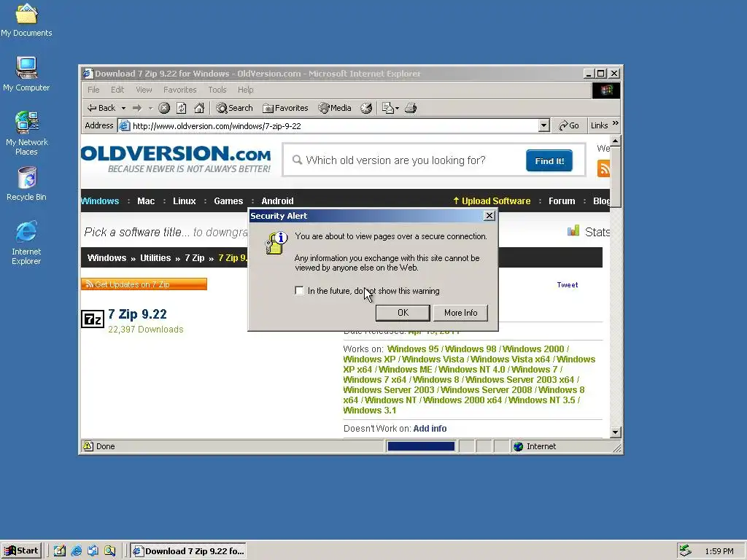Select the Linux navigation tab
The image size is (747, 560).
pos(185,201)
